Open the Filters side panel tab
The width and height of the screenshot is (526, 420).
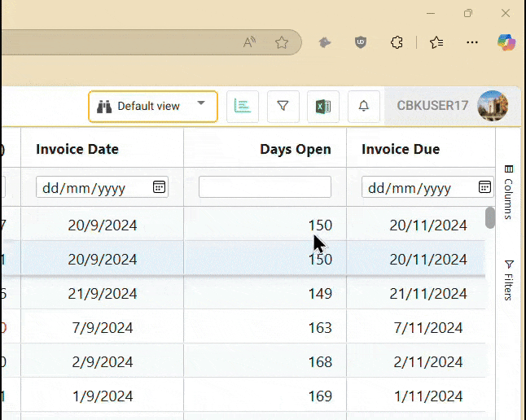[x=509, y=280]
